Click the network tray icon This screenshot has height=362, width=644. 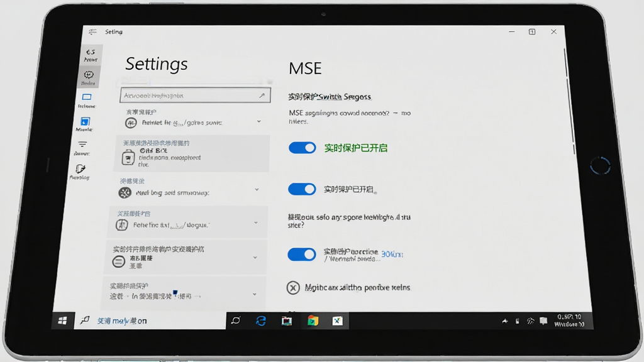click(531, 321)
